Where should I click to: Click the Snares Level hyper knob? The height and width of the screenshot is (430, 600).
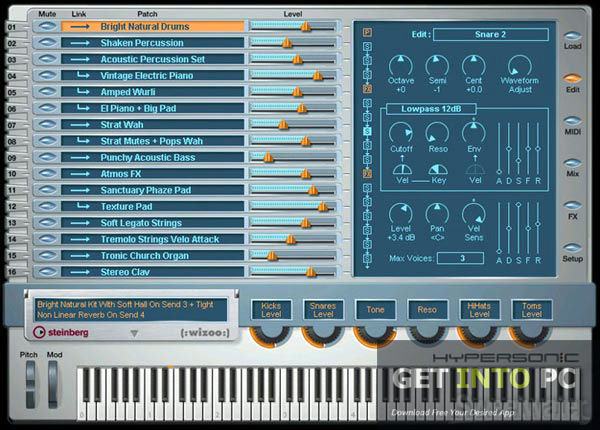point(323,335)
